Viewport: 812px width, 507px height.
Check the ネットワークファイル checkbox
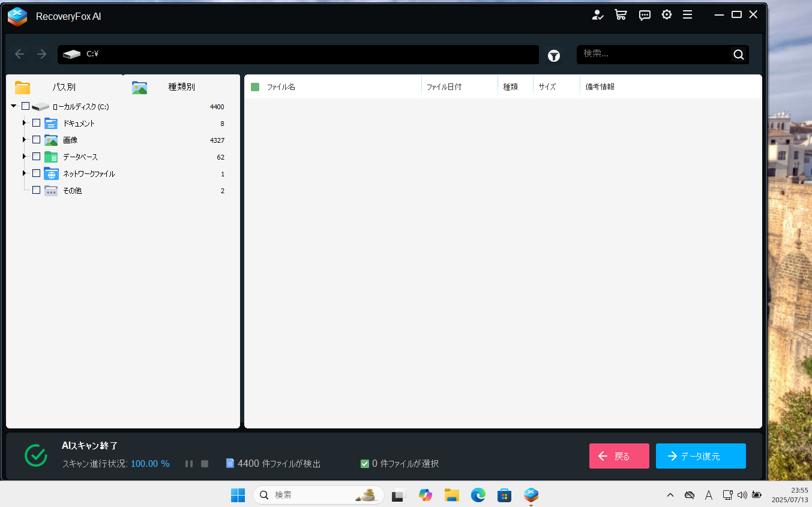tap(36, 173)
